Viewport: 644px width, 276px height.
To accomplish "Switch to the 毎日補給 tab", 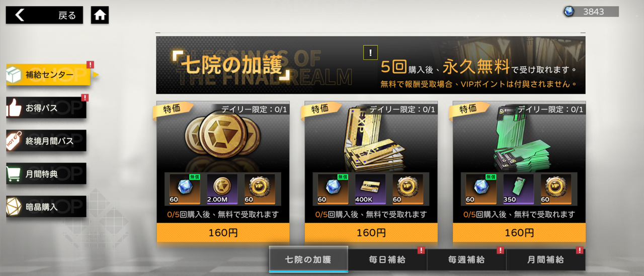I will 387,260.
